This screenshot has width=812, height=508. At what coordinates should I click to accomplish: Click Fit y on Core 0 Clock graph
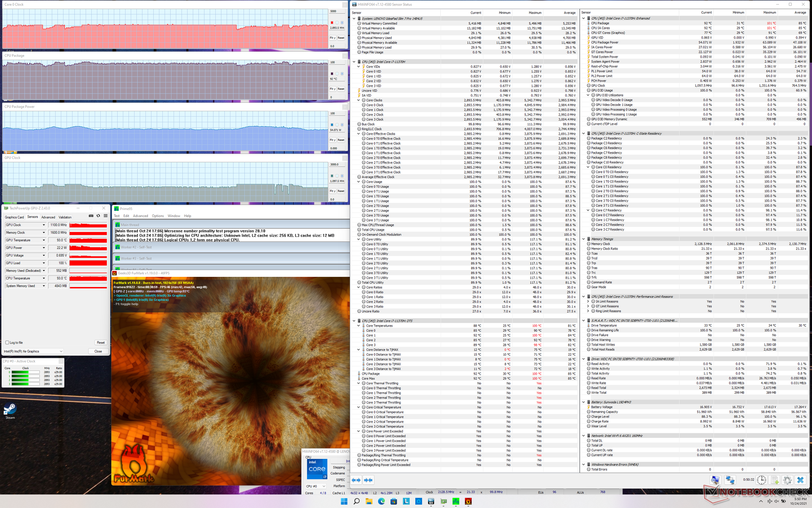[332, 38]
